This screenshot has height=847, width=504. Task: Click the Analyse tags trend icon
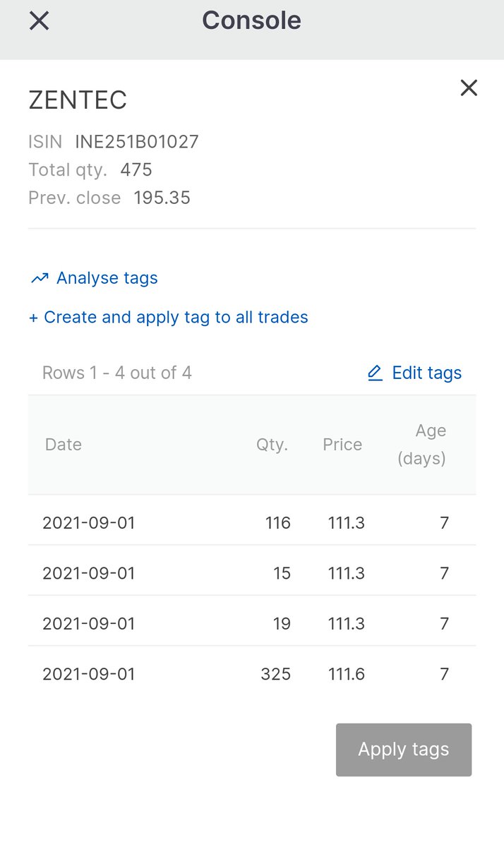pyautogui.click(x=40, y=279)
